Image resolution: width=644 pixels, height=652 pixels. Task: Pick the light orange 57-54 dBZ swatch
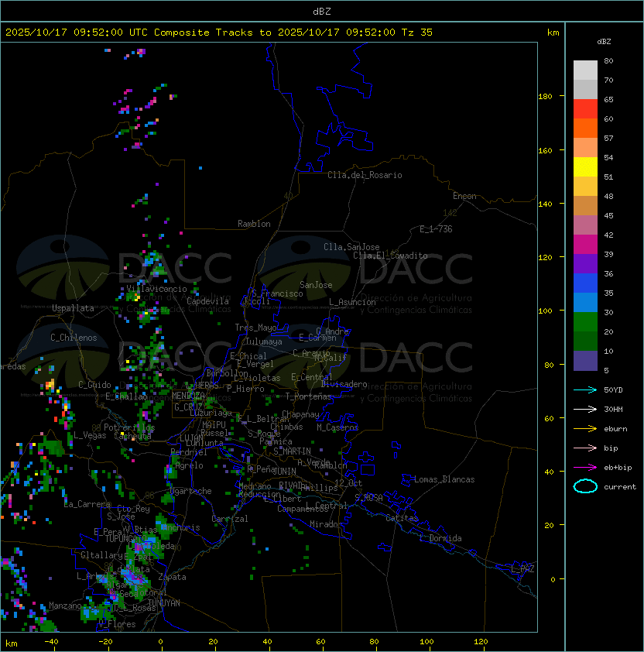point(585,148)
